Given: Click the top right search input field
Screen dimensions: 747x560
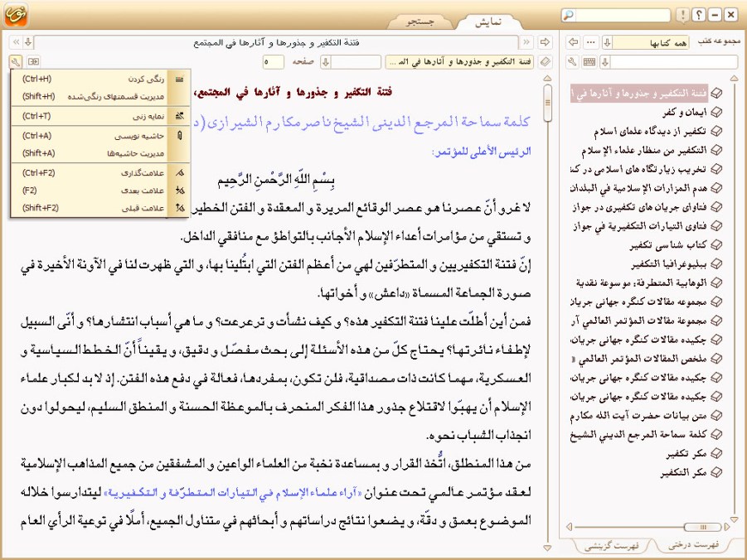Looking at the screenshot, I should click(x=622, y=15).
